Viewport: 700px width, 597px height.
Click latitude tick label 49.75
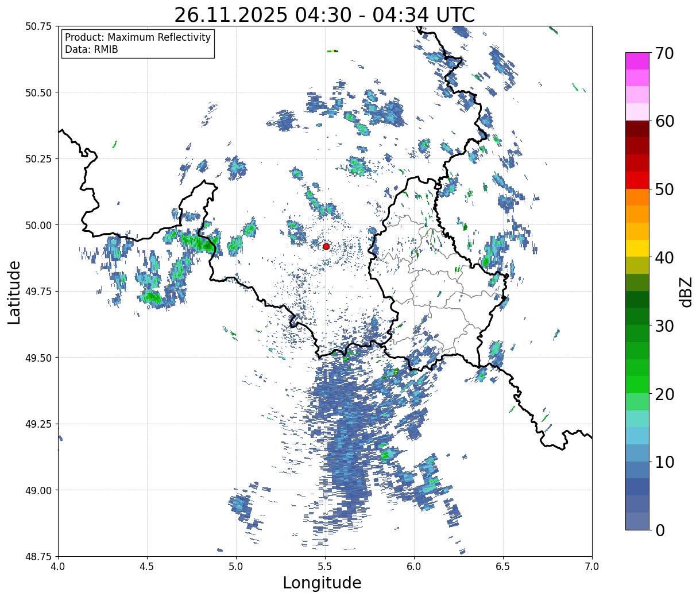tap(38, 292)
